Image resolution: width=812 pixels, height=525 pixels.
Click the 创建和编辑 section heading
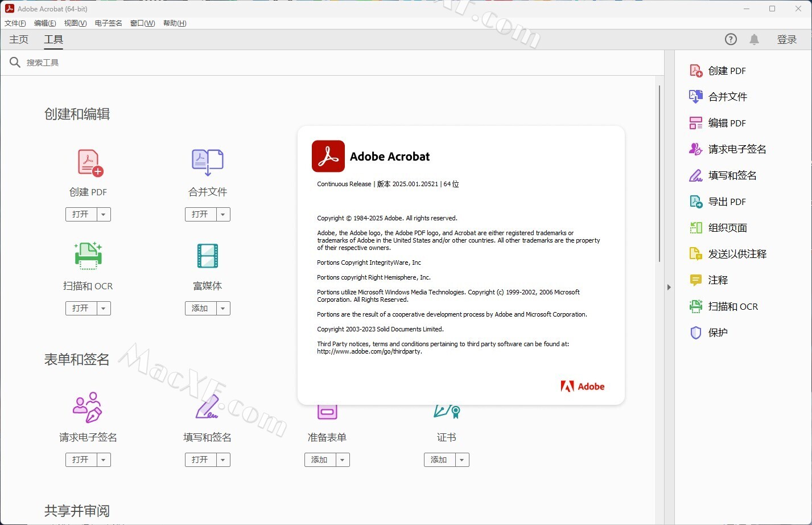point(77,114)
